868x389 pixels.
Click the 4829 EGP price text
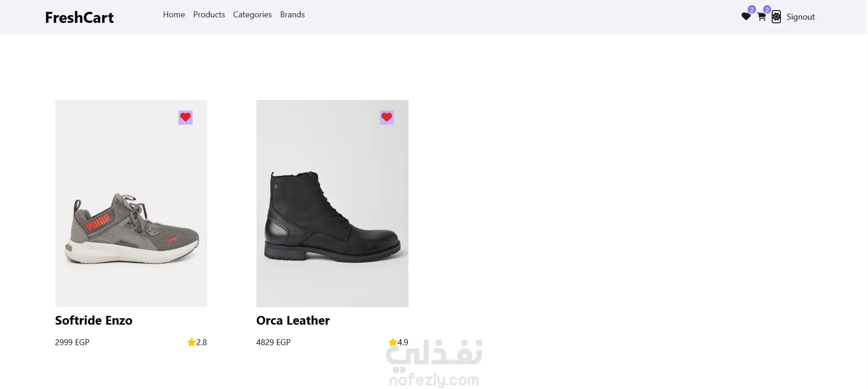click(x=273, y=342)
